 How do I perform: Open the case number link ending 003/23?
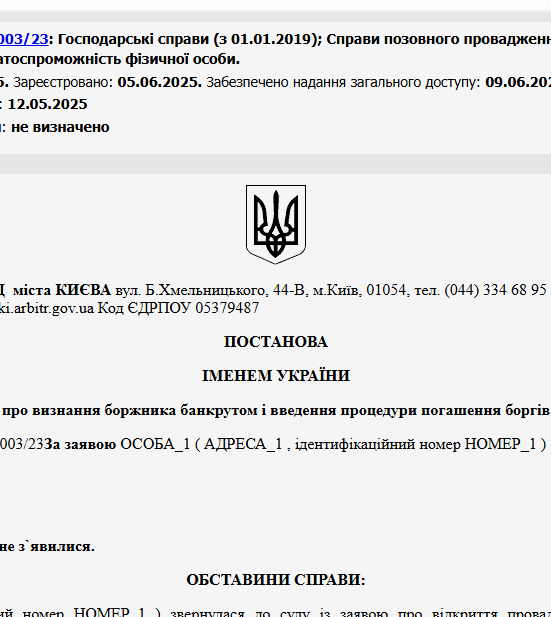point(24,39)
